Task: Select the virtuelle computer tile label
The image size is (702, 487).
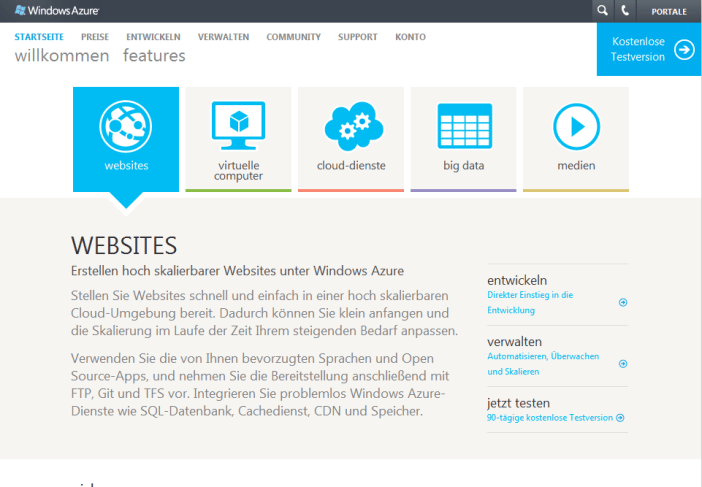Action: (238, 171)
